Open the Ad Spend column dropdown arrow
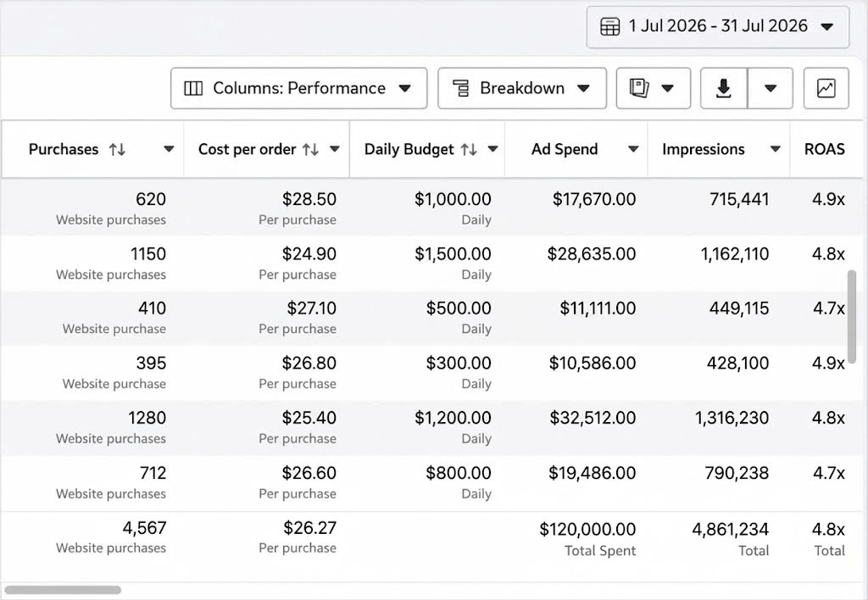The width and height of the screenshot is (868, 600). 633,149
